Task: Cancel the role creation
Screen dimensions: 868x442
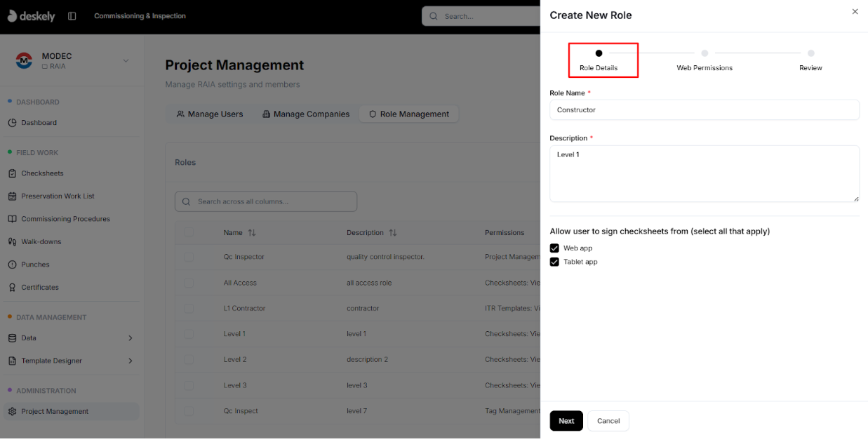Action: pos(608,420)
